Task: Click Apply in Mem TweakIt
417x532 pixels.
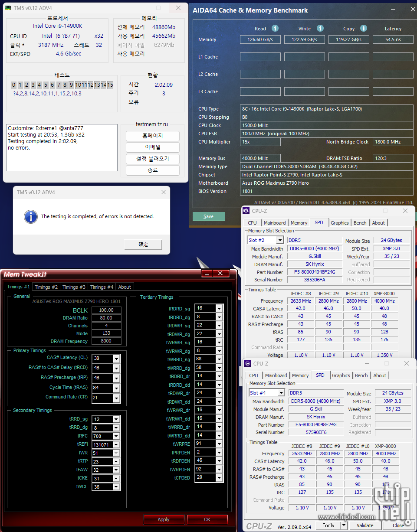Action: [x=164, y=519]
